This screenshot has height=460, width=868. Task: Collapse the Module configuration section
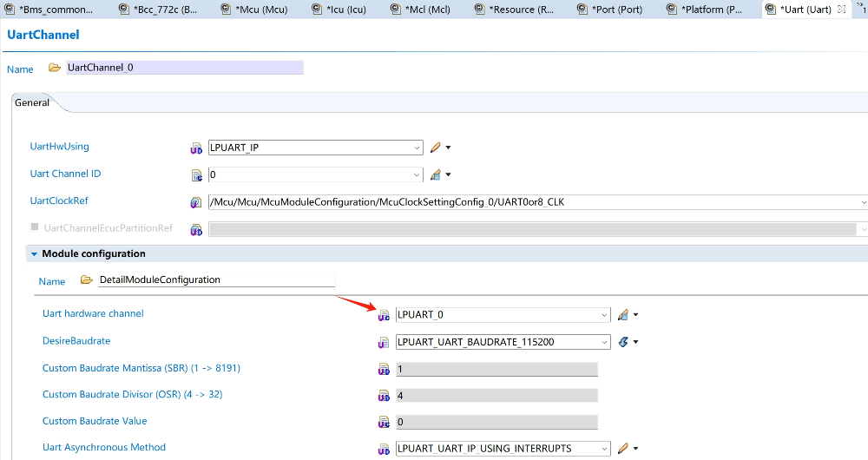34,254
